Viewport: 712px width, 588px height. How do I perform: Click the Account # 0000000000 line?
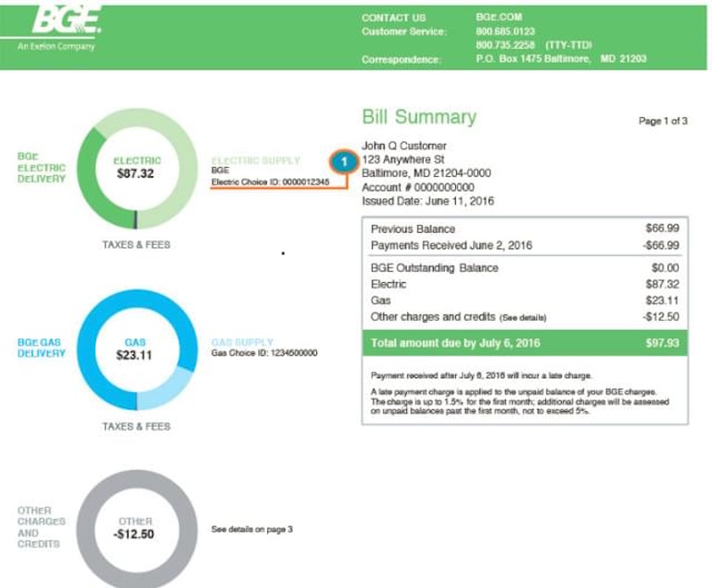418,187
